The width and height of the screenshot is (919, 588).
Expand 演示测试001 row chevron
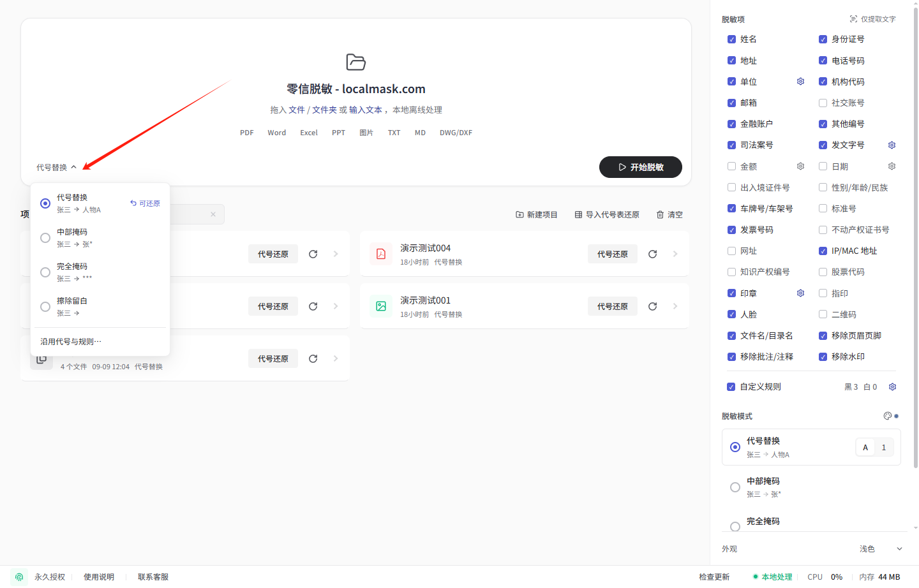click(x=675, y=306)
